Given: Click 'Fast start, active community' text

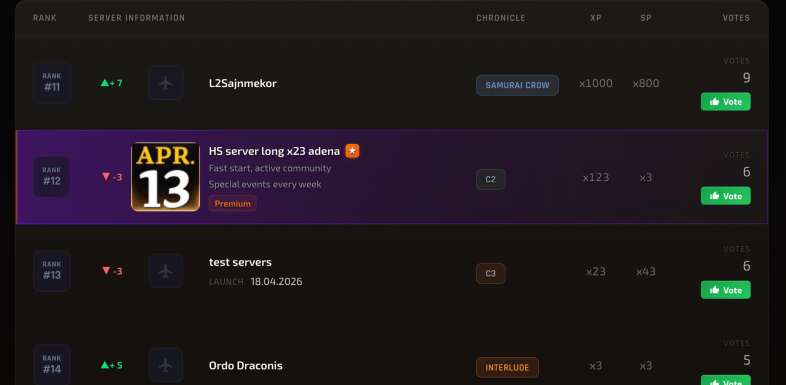Looking at the screenshot, I should coord(270,168).
